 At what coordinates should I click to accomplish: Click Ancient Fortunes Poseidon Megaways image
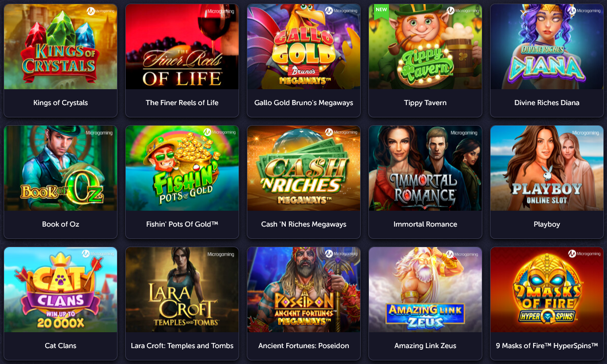[304, 290]
